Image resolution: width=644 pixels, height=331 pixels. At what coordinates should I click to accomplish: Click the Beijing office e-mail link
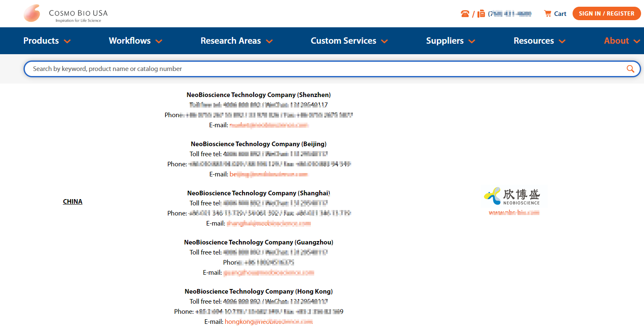tap(269, 174)
